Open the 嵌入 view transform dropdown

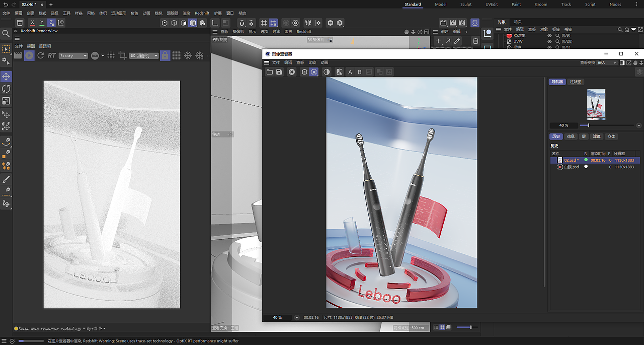(607, 62)
